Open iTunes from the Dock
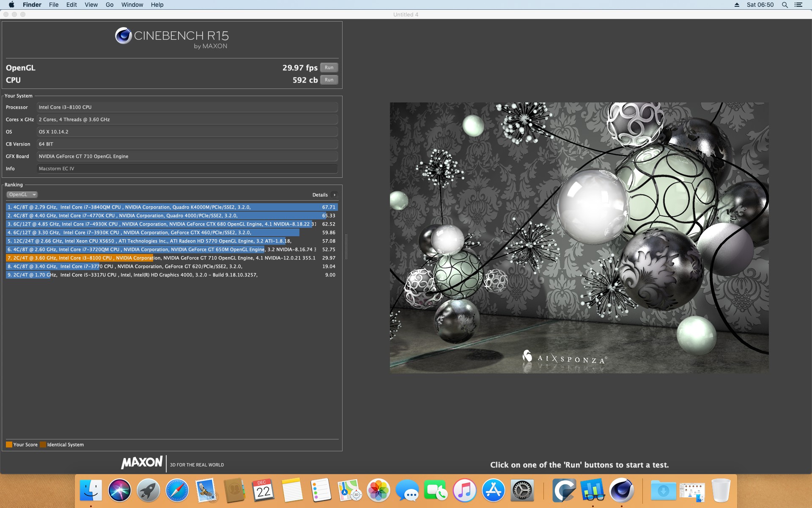812x508 pixels. click(464, 490)
